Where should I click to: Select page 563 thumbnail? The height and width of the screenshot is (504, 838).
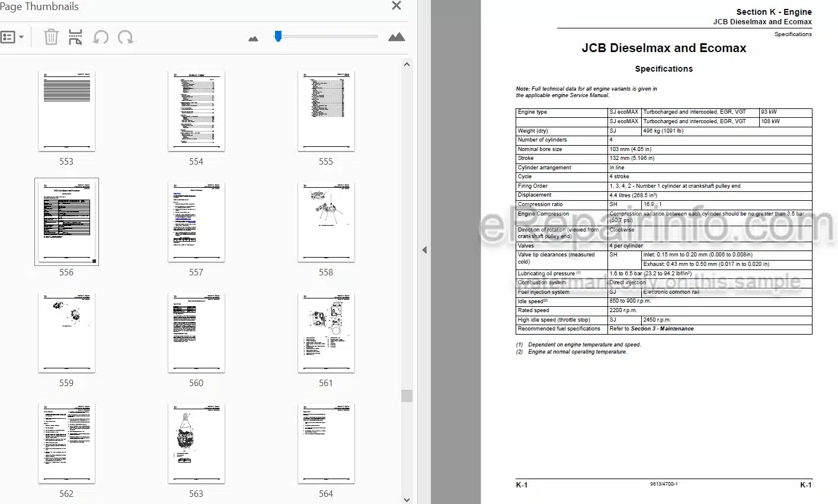[x=196, y=444]
